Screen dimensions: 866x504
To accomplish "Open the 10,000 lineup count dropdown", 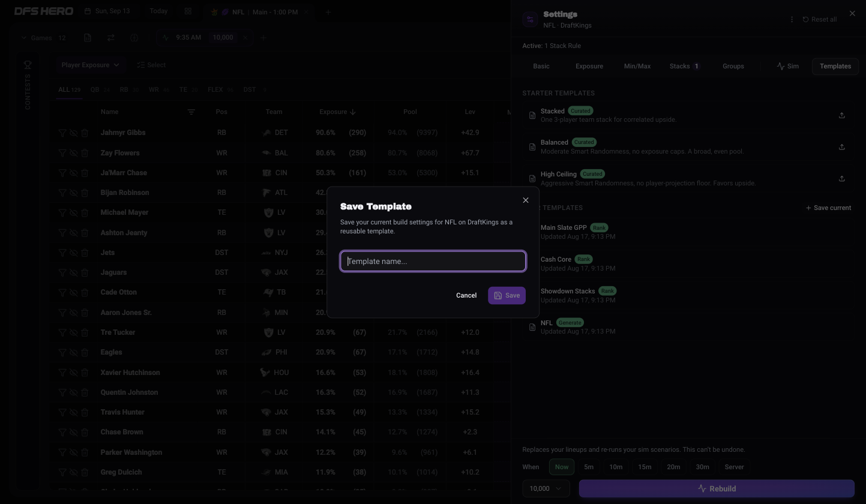I will pos(546,488).
